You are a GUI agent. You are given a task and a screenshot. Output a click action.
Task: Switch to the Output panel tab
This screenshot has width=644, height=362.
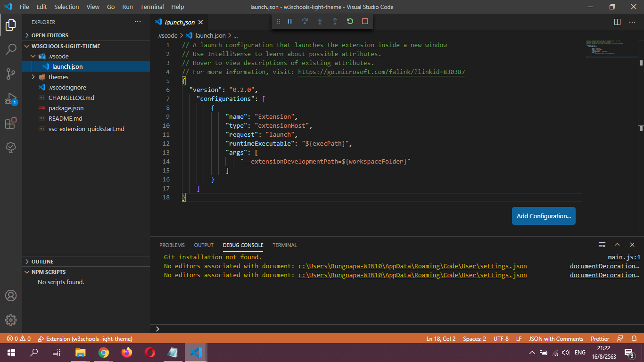point(204,245)
